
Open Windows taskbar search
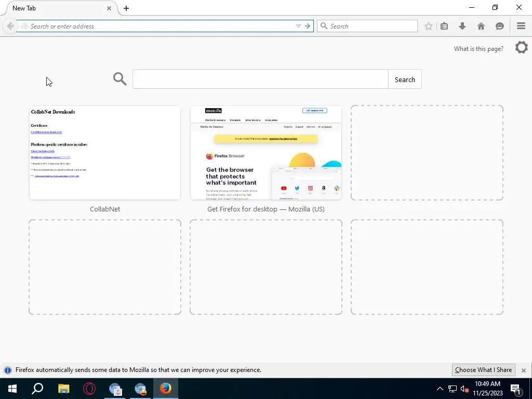click(x=37, y=389)
